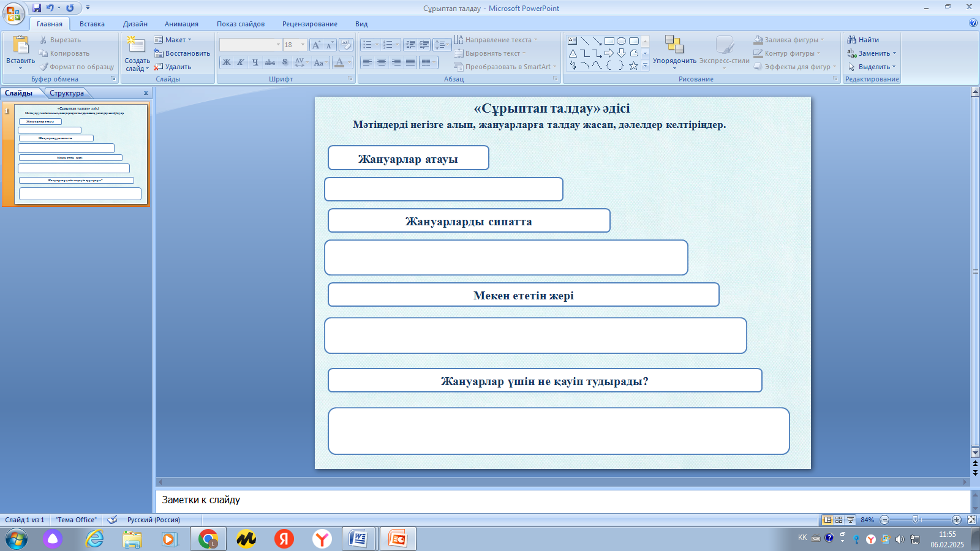Viewport: 980px width, 551px height.
Task: Switch to slide sorter view
Action: pyautogui.click(x=839, y=520)
